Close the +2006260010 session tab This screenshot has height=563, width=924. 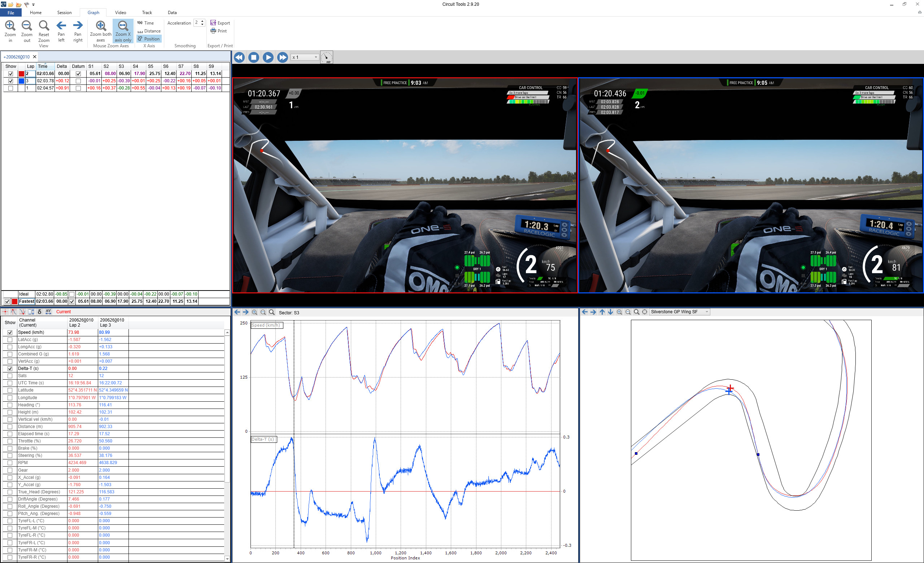35,57
